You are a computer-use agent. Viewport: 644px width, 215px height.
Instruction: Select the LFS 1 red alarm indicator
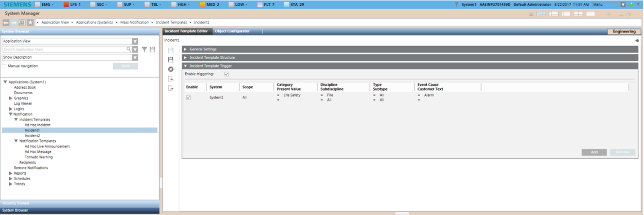point(72,4)
